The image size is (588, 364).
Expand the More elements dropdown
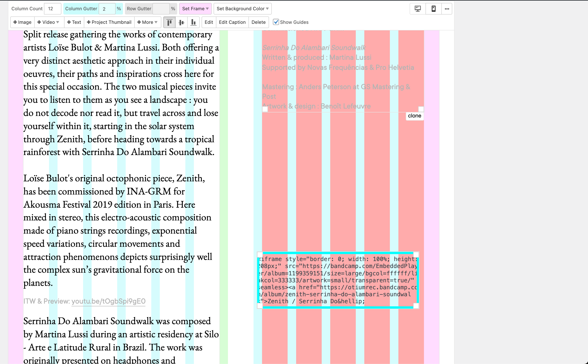coord(147,22)
